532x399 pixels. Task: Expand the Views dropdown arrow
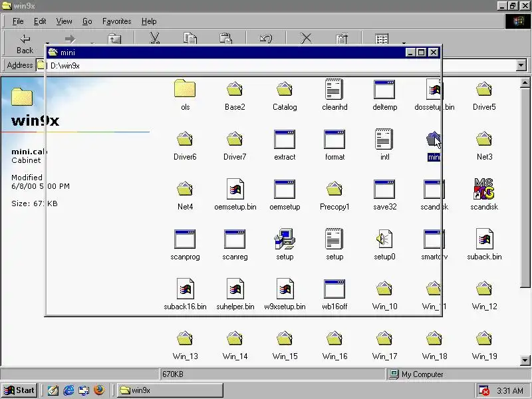[x=404, y=43]
